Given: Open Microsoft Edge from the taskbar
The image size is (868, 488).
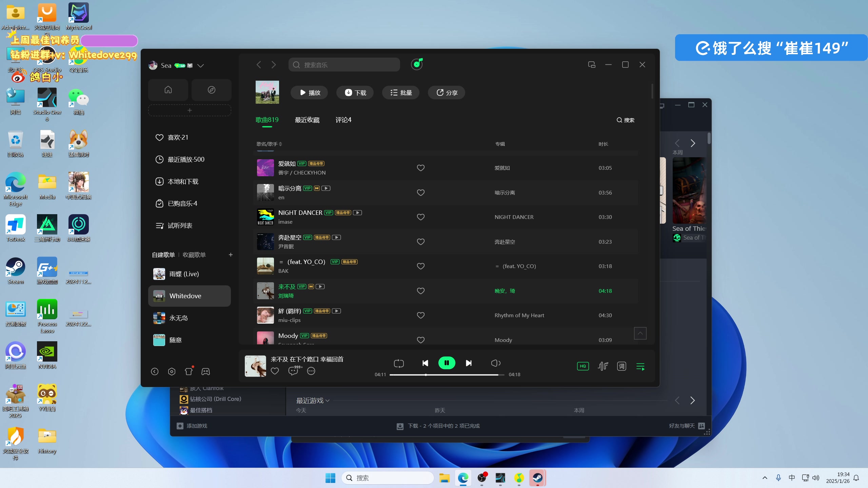Looking at the screenshot, I should point(463,478).
